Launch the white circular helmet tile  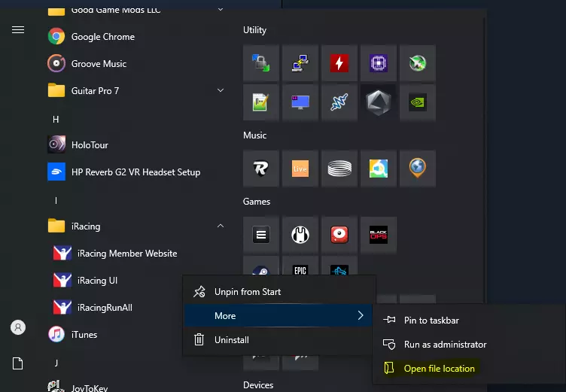pyautogui.click(x=300, y=235)
